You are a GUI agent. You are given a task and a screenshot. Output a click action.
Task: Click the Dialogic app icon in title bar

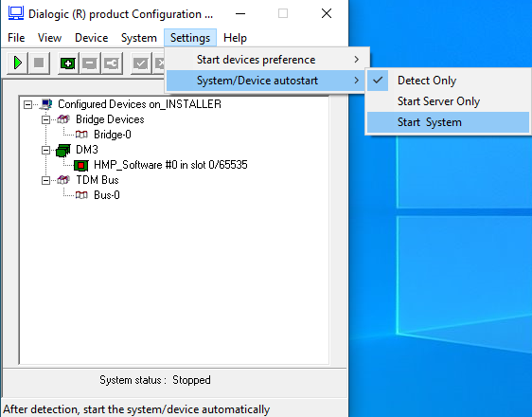pyautogui.click(x=16, y=13)
